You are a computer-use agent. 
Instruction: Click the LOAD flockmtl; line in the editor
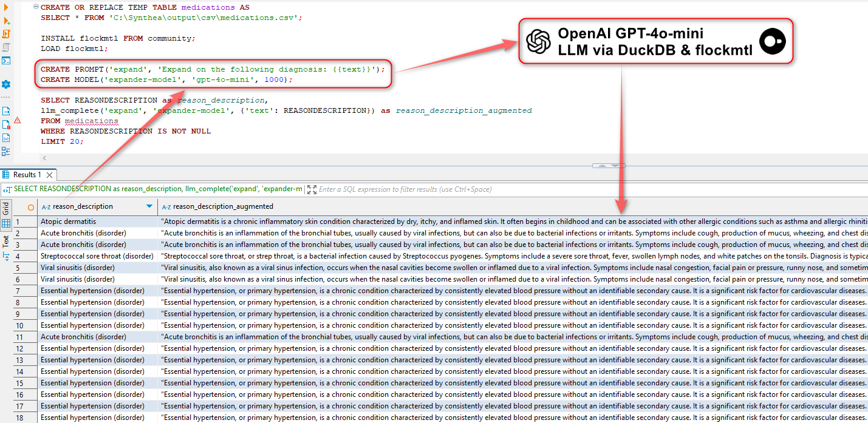coord(74,49)
